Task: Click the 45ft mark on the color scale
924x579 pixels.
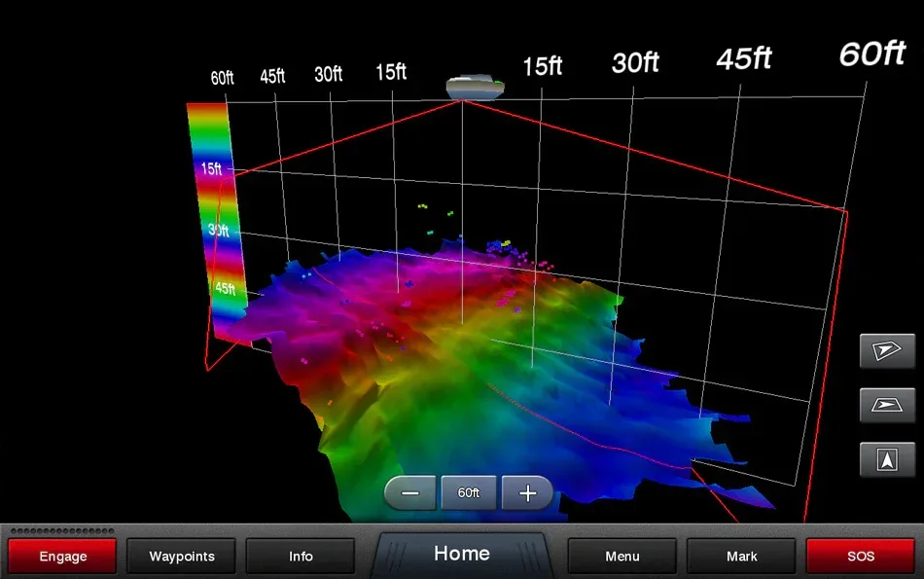Action: pos(225,288)
